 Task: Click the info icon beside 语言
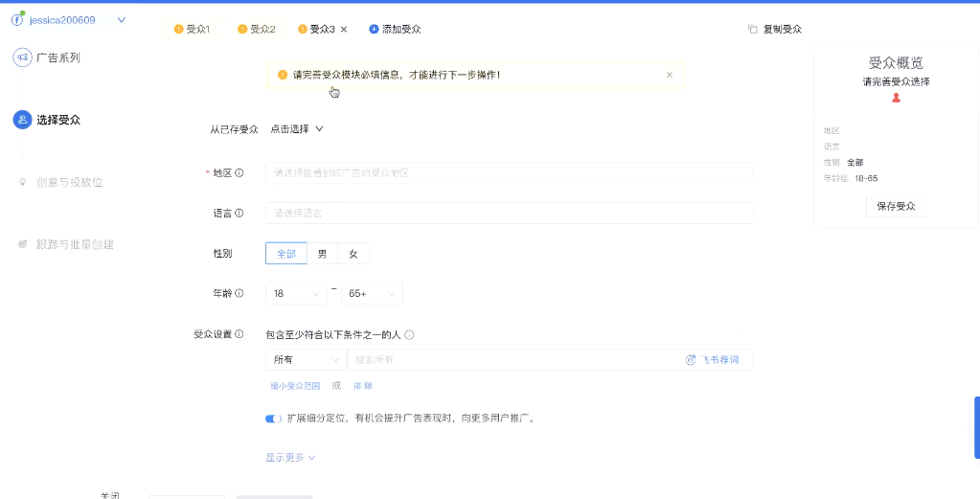coord(239,213)
